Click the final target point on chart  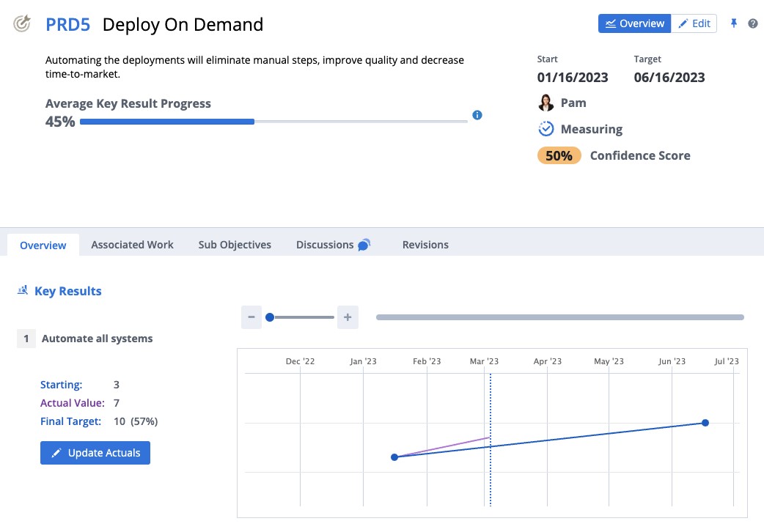705,423
